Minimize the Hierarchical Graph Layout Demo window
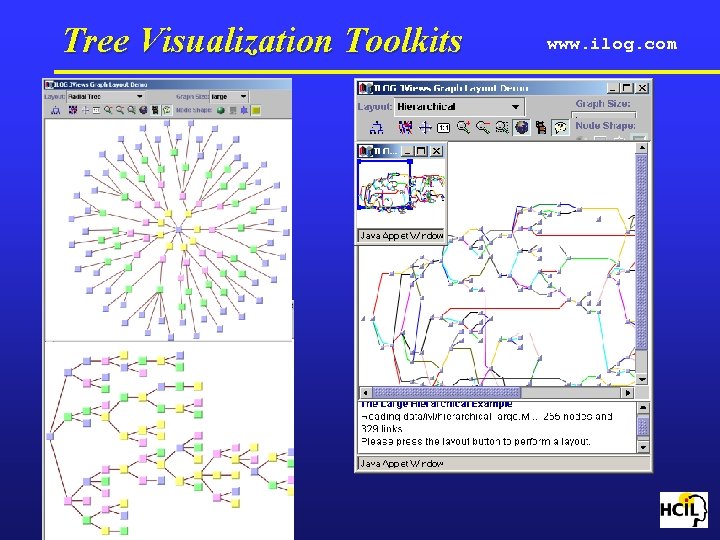720x540 pixels. click(613, 88)
